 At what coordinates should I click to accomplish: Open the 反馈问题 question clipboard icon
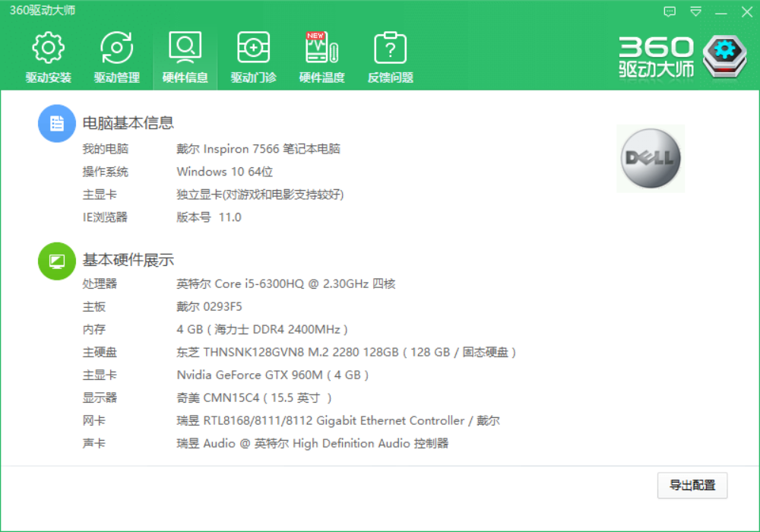390,48
